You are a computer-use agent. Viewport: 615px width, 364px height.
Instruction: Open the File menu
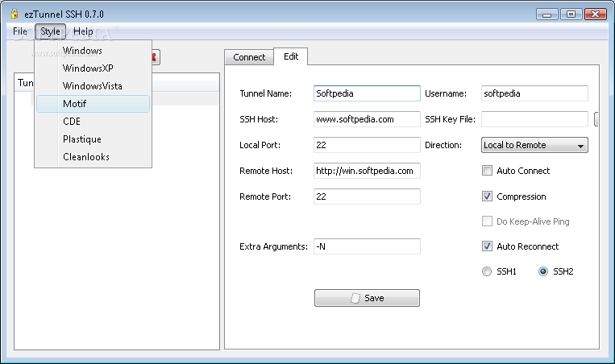click(x=19, y=31)
